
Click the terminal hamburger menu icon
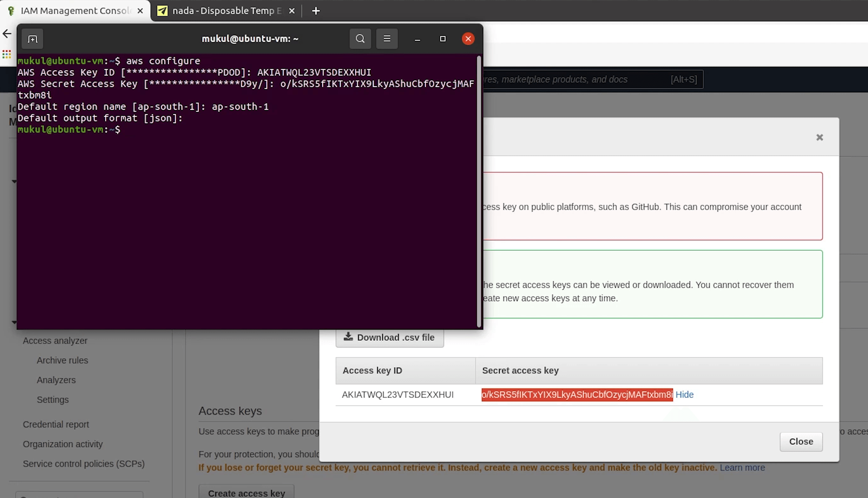coord(387,39)
